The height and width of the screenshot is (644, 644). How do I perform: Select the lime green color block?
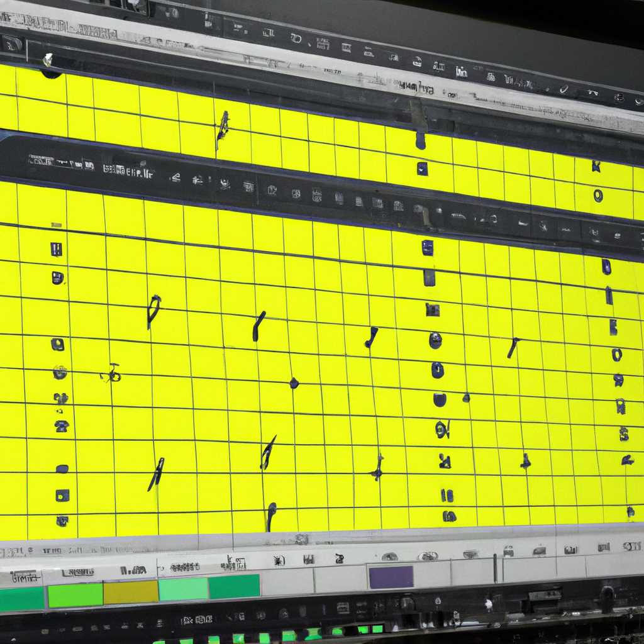pyautogui.click(x=75, y=595)
